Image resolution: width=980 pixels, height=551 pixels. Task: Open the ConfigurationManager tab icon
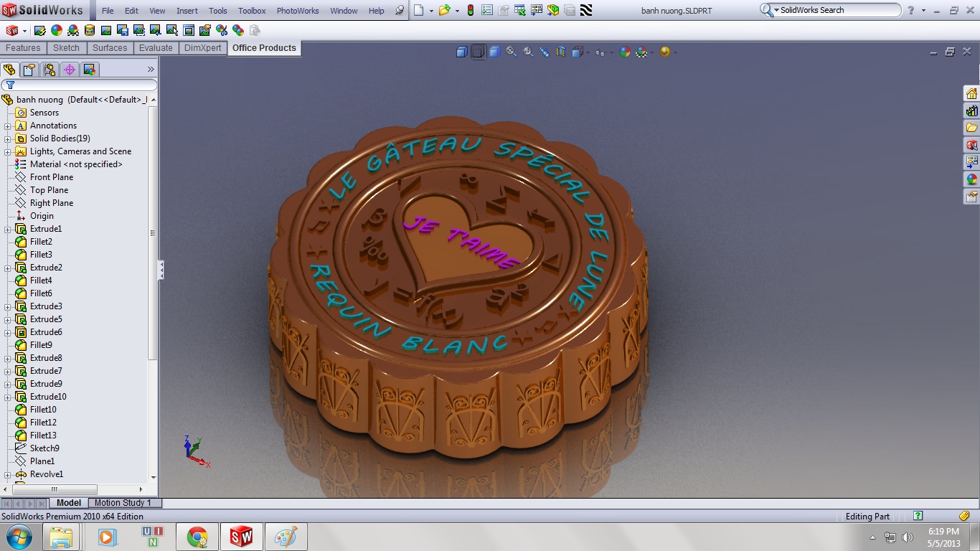click(49, 70)
